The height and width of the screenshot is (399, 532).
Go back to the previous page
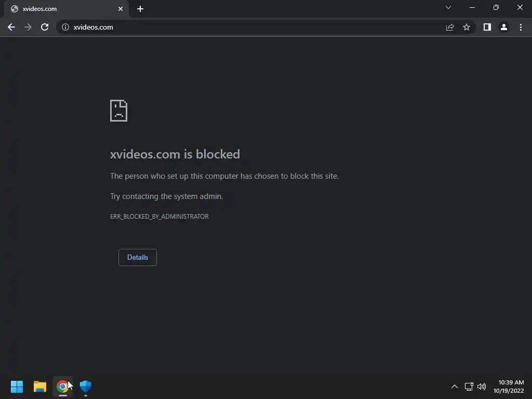[11, 27]
